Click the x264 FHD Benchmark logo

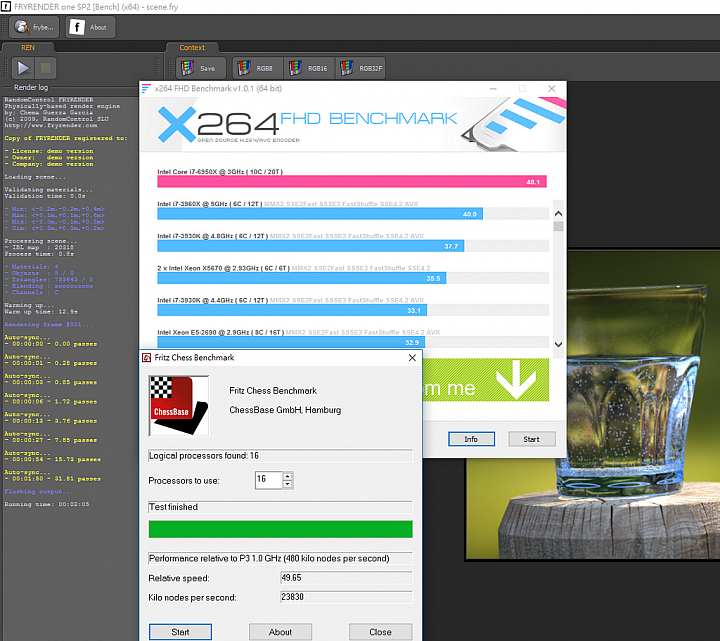click(307, 124)
